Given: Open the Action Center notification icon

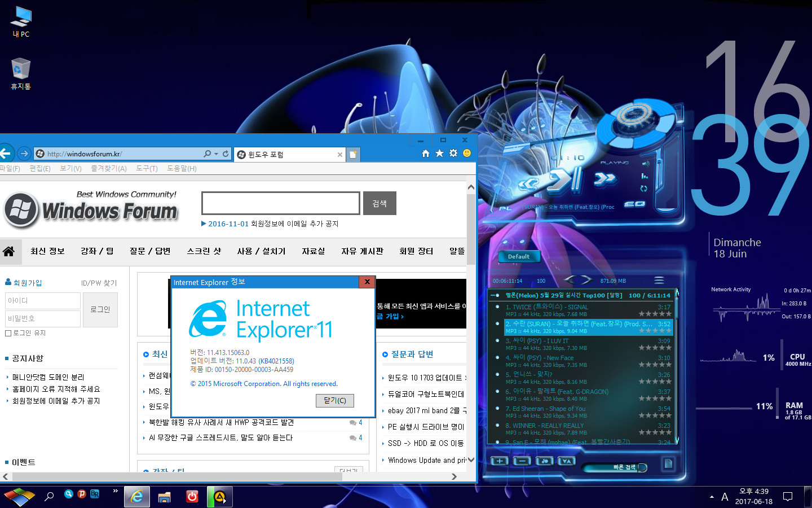Looking at the screenshot, I should click(x=788, y=497).
